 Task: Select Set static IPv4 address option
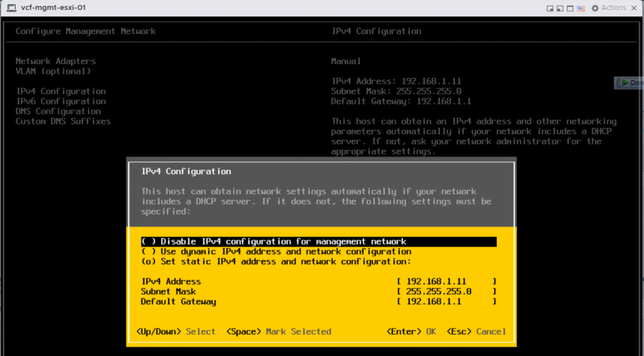(x=148, y=262)
